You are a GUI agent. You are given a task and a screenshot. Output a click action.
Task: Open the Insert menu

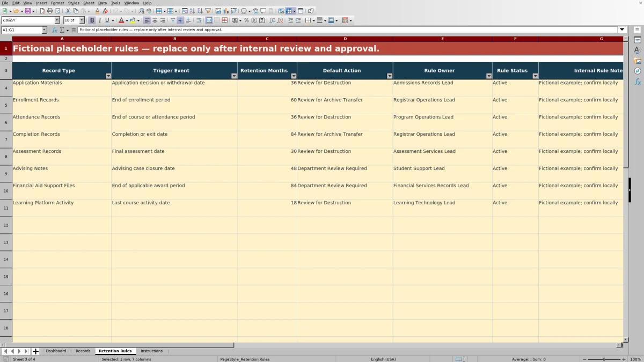coord(41,3)
